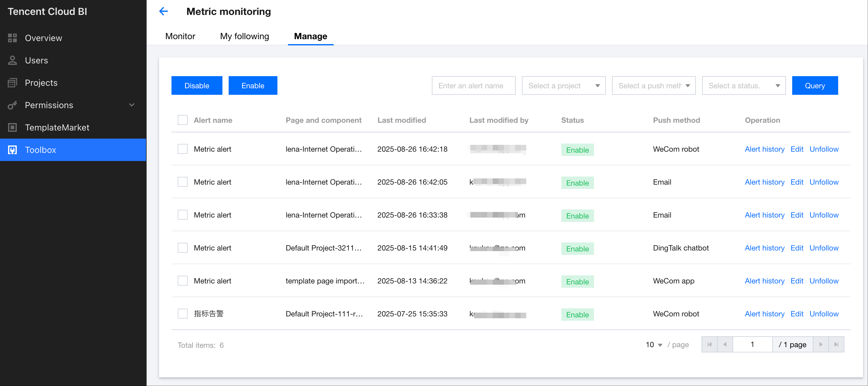The image size is (868, 386).
Task: Open the Select a status dropdown
Action: point(743,86)
